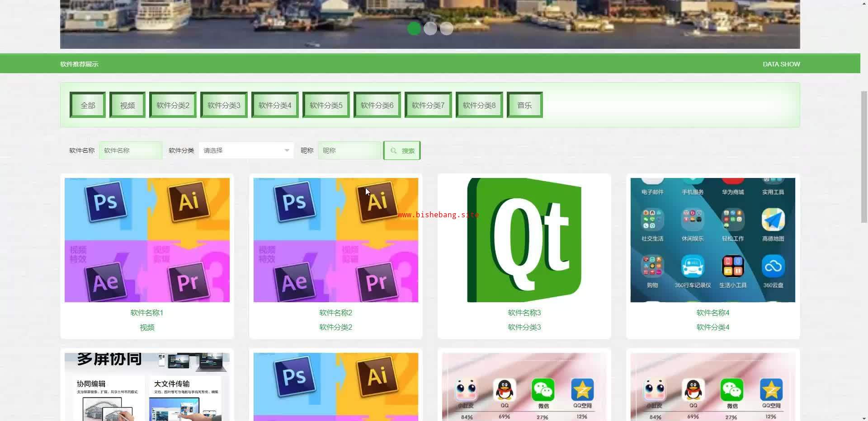Open the Qt logo thumbnail

pos(524,240)
